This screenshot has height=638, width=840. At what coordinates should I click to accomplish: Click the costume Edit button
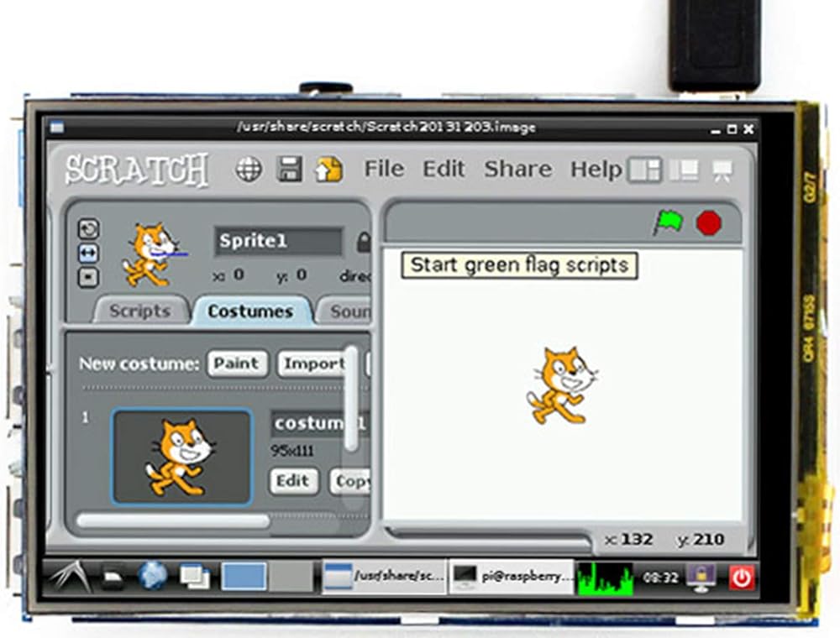tap(293, 481)
